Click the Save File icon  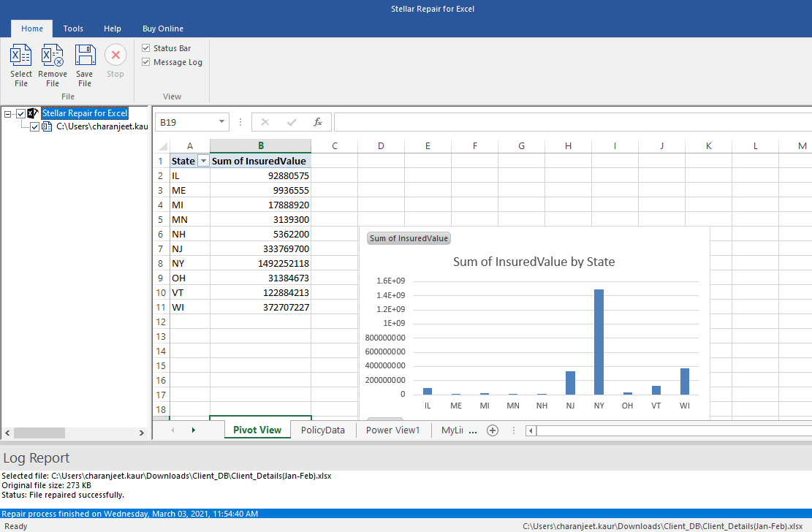click(x=85, y=57)
